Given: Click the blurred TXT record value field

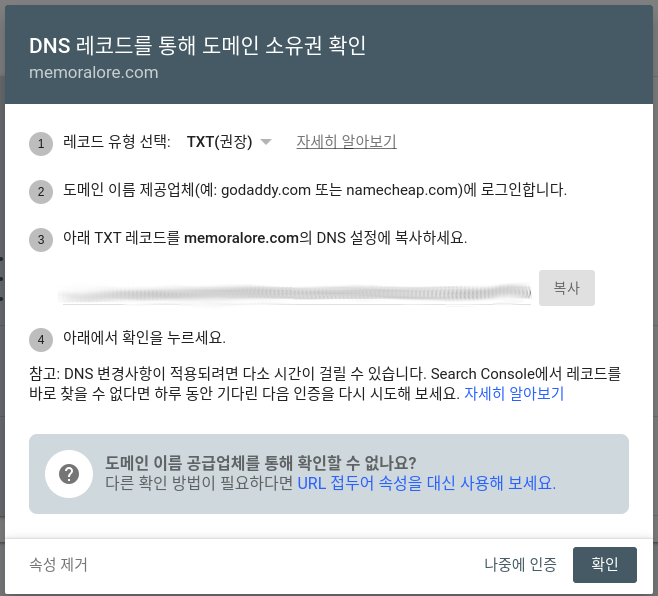Looking at the screenshot, I should pos(294,289).
